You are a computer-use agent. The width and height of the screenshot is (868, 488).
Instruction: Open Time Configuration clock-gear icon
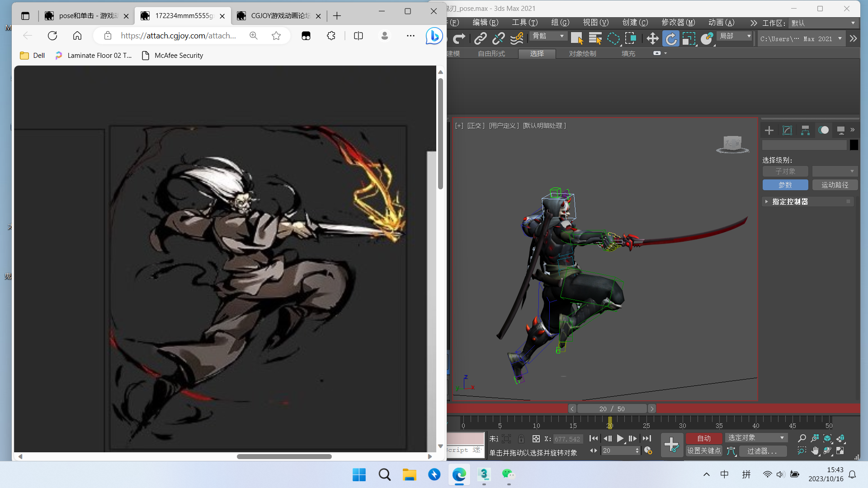click(648, 450)
